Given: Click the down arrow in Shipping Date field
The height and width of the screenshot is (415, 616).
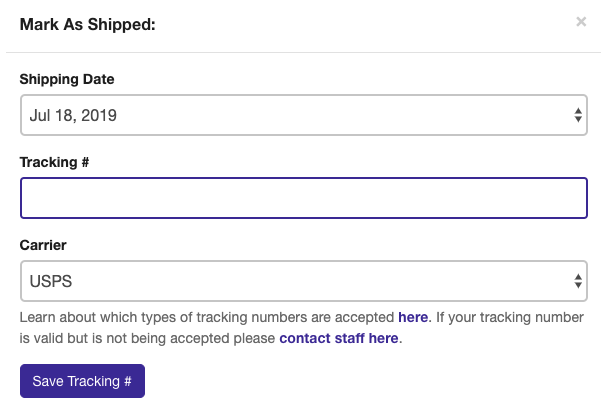Looking at the screenshot, I should tap(578, 121).
